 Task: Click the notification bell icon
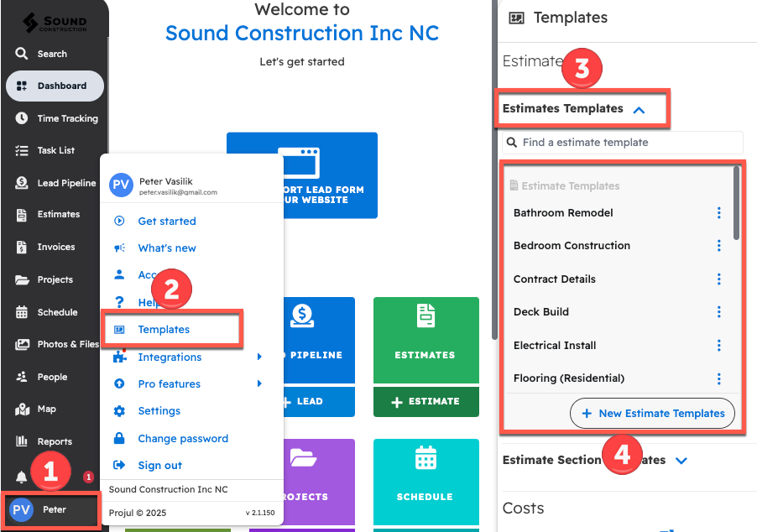click(x=22, y=477)
